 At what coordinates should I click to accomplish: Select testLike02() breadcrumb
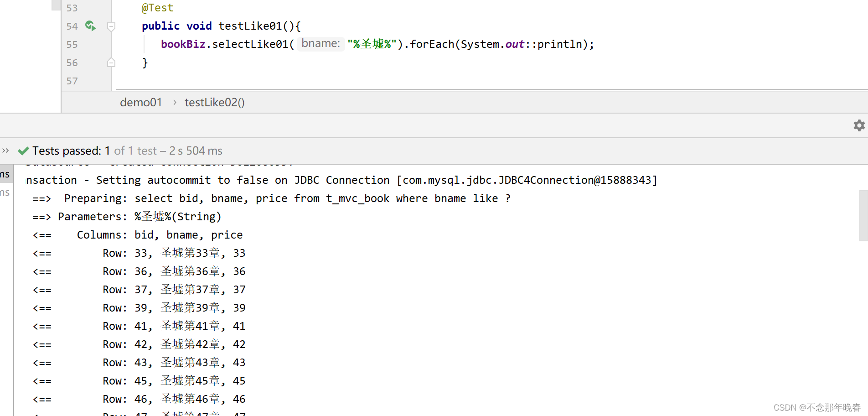[x=214, y=102]
